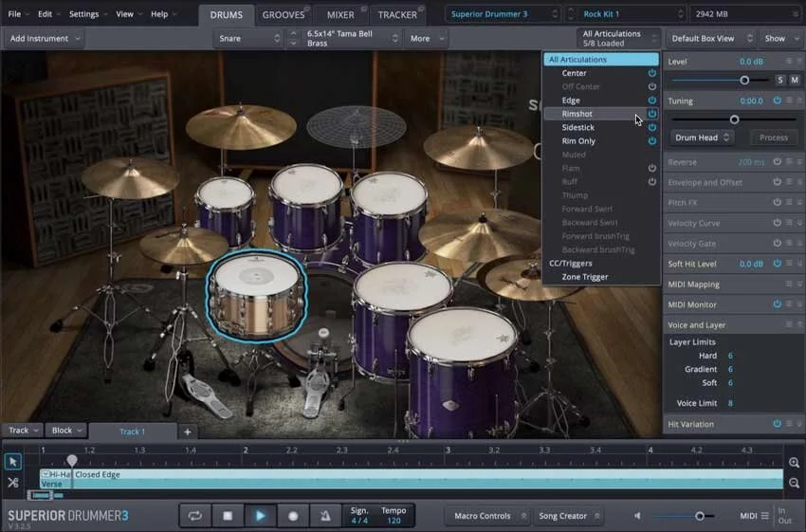Zoom out the timeline with magnifier minus
The image size is (806, 532).
tap(794, 483)
